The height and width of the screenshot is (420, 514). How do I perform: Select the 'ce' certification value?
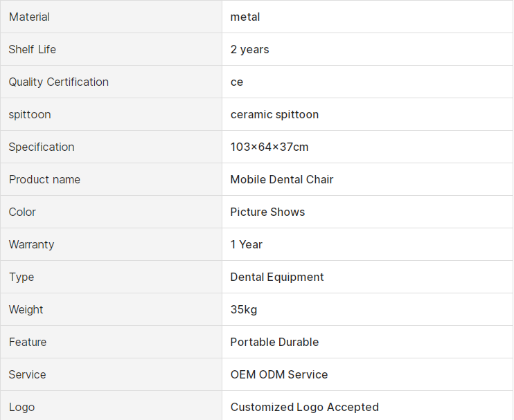237,82
